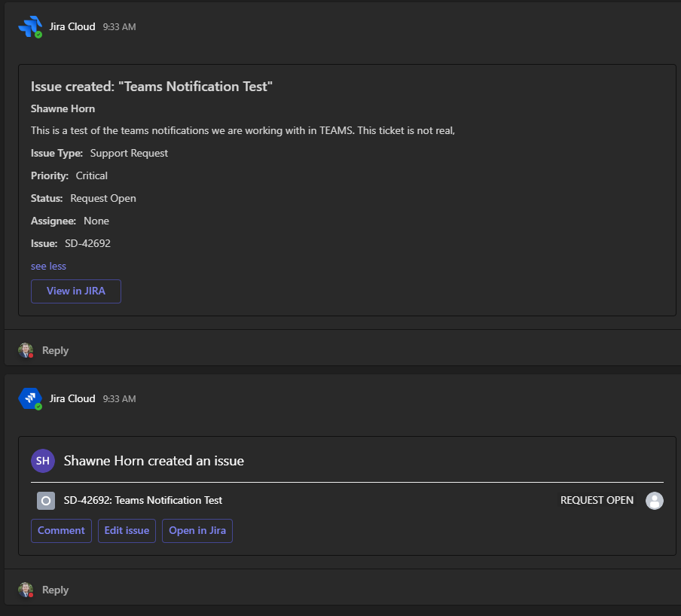The width and height of the screenshot is (681, 616).
Task: Click the user avatar beside the bottom Reply
Action: coord(26,590)
